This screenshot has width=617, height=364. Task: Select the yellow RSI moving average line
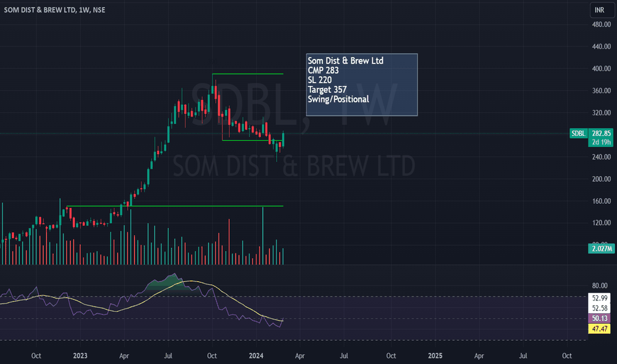142,301
